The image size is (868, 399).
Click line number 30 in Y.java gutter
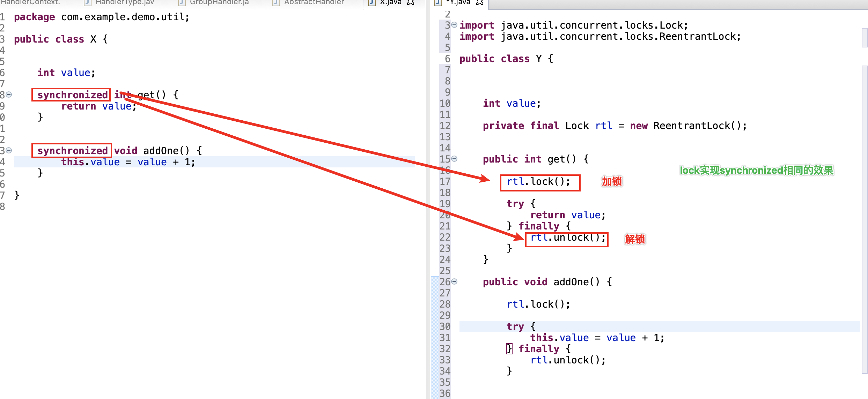445,326
